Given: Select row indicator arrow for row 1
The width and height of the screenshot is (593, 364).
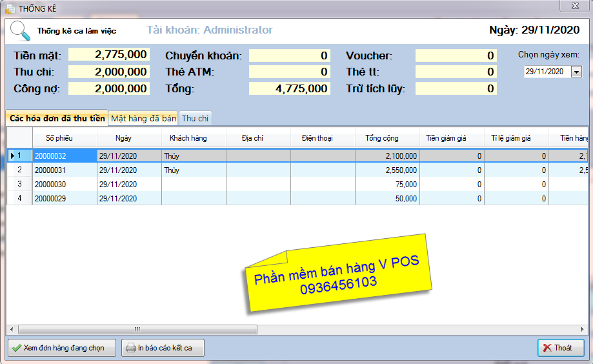Looking at the screenshot, I should (x=13, y=156).
